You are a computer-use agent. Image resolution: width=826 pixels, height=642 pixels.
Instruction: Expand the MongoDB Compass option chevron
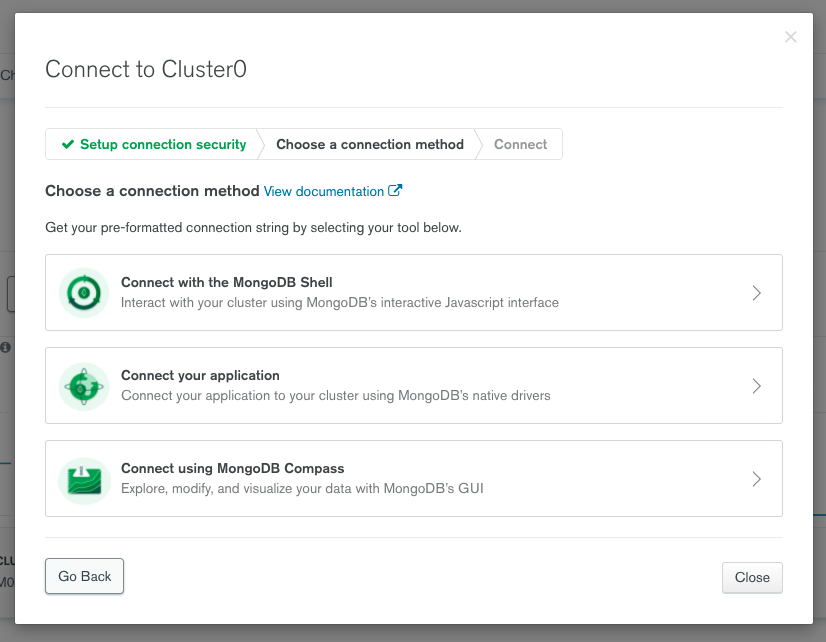coord(756,479)
